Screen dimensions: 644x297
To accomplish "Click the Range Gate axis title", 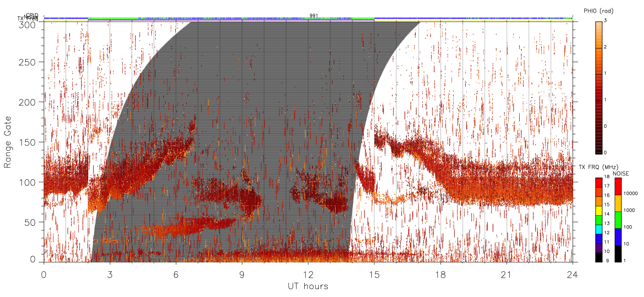I will (x=7, y=142).
